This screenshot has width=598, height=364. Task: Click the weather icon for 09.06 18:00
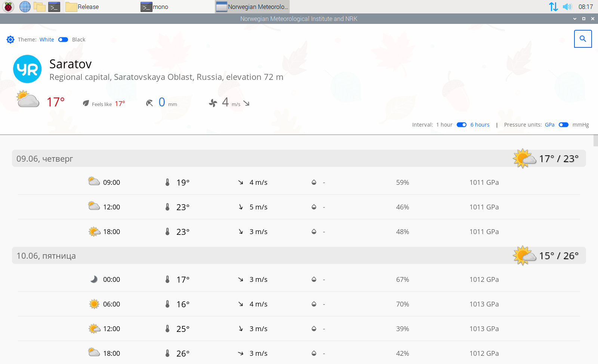tap(95, 231)
